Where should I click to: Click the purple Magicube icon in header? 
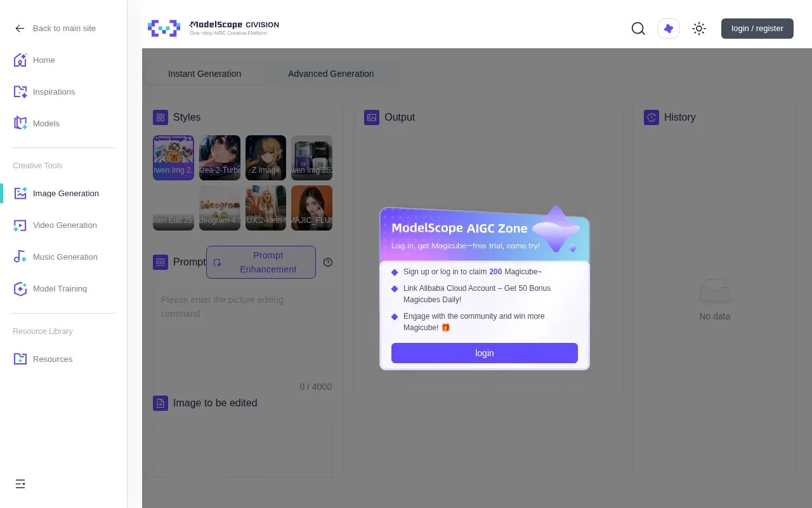point(669,29)
